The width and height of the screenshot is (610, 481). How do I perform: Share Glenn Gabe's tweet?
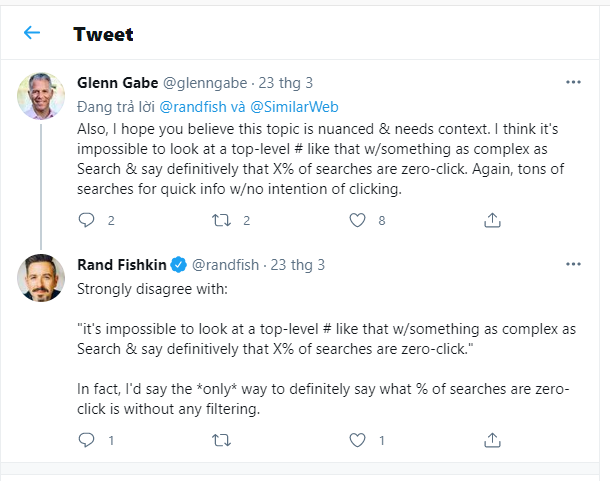492,220
